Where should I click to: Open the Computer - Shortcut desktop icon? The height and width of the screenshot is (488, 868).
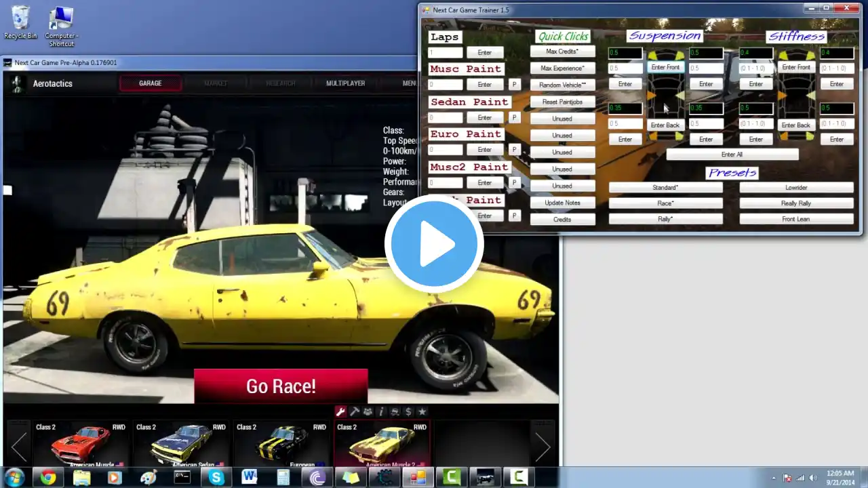point(61,26)
